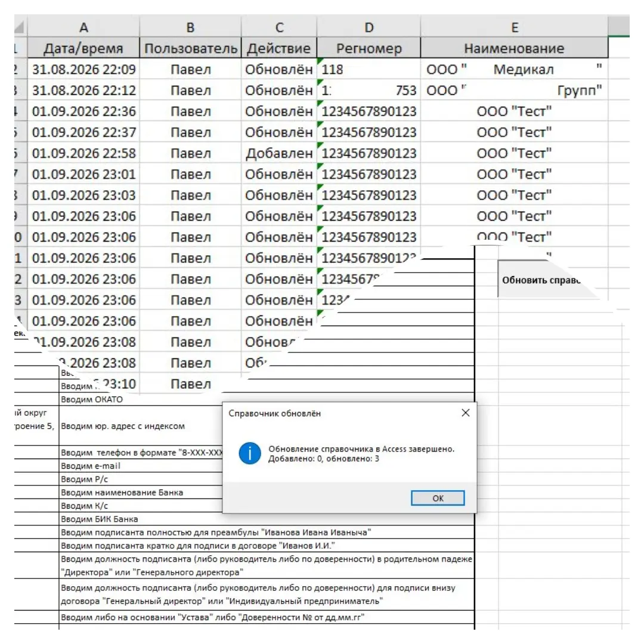Click the Вводим БИК Банка row
644x644 pixels.
click(267, 519)
